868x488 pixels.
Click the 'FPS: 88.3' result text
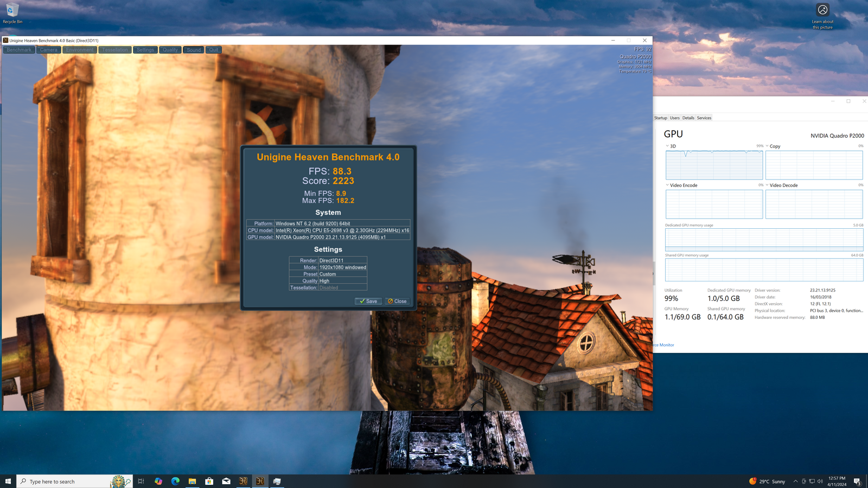[330, 171]
